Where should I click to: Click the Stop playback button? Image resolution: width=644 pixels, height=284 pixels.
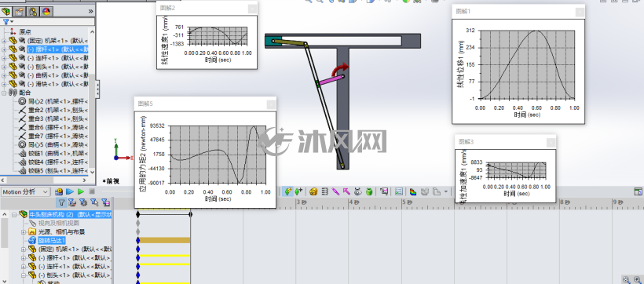pos(92,191)
